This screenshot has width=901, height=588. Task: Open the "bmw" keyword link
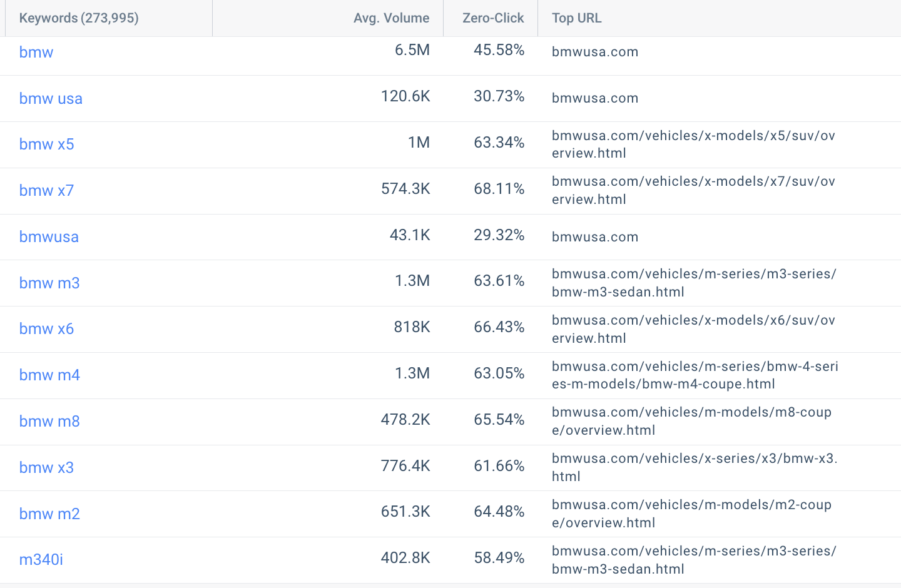[x=36, y=52]
